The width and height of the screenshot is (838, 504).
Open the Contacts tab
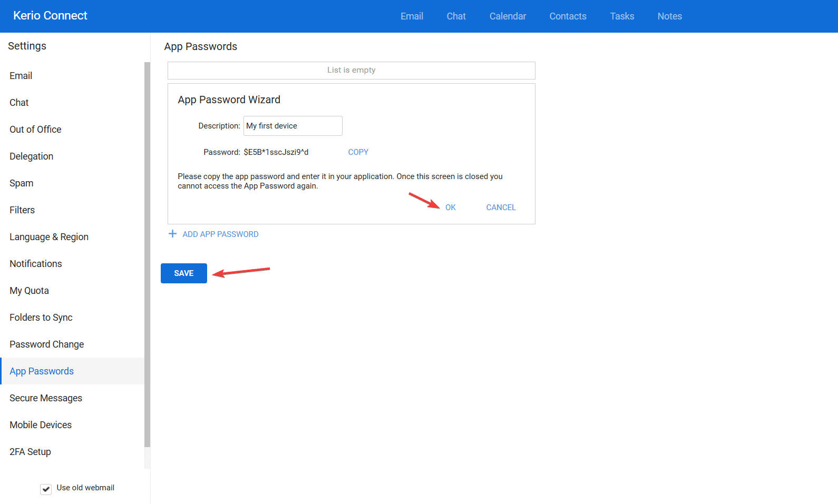pos(568,16)
